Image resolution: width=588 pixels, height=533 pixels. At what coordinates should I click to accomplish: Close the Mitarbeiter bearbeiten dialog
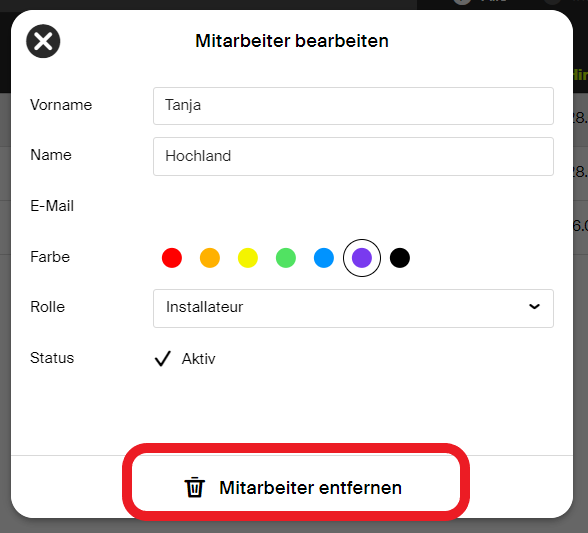coord(43,41)
